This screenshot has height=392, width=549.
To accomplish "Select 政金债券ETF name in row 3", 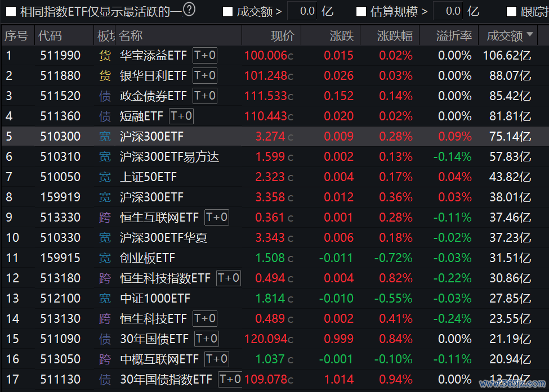I will click(153, 96).
